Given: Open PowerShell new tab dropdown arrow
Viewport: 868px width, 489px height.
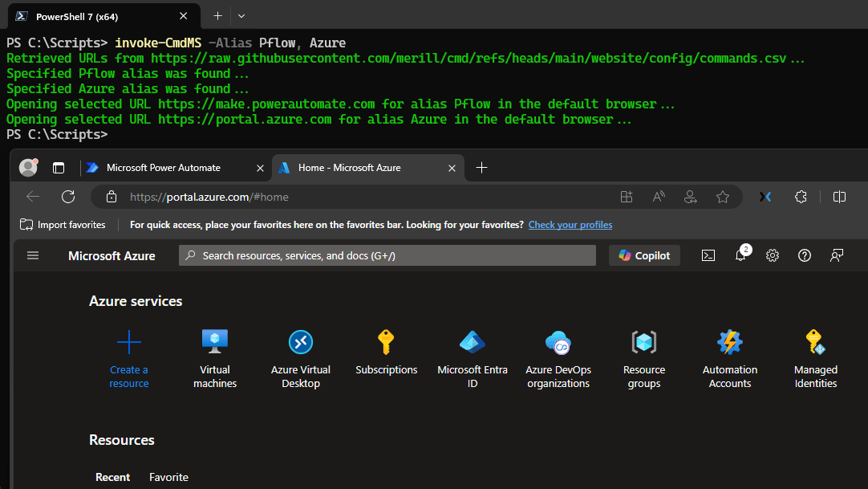Looking at the screenshot, I should 241,16.
